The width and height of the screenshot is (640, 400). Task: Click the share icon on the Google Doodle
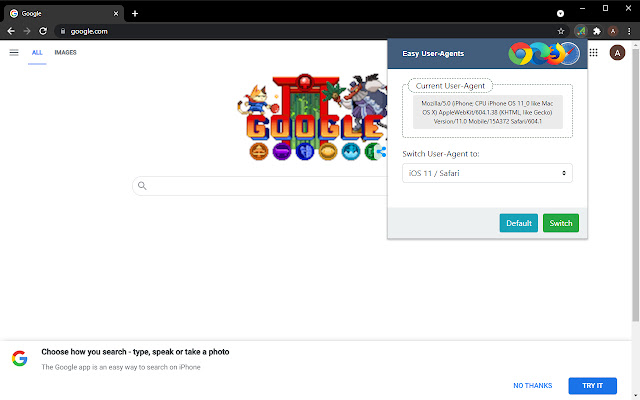[381, 152]
